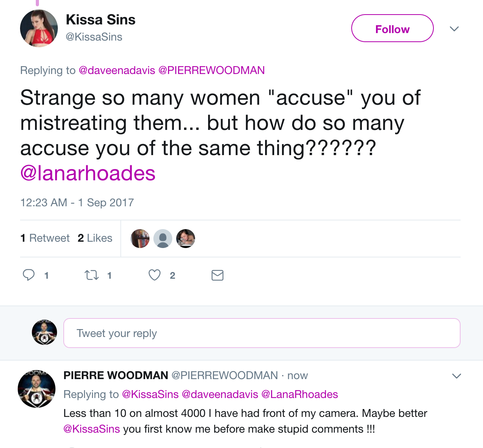Screen dimensions: 483x448
Task: Open Pierre Woodman avatar on reply tweet
Action: (37, 389)
